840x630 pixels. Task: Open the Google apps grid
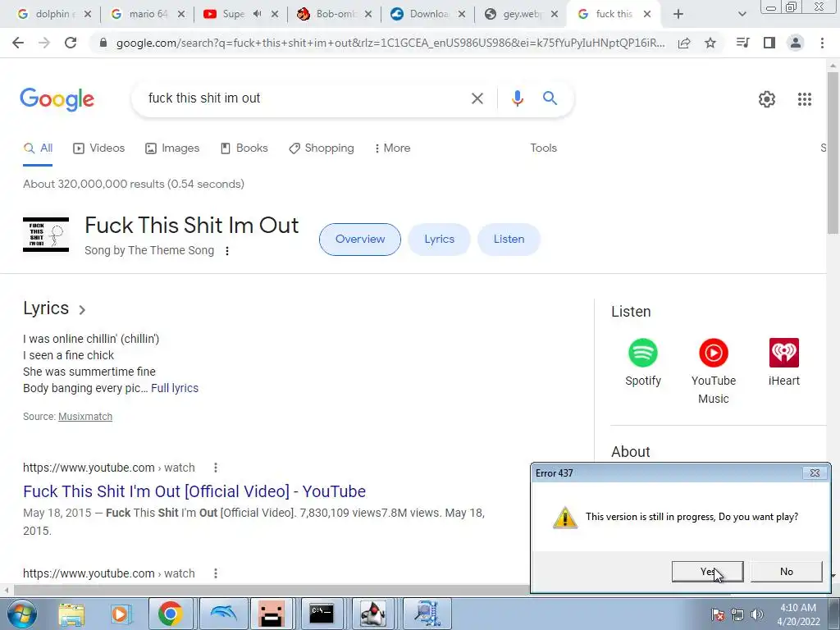pos(804,99)
